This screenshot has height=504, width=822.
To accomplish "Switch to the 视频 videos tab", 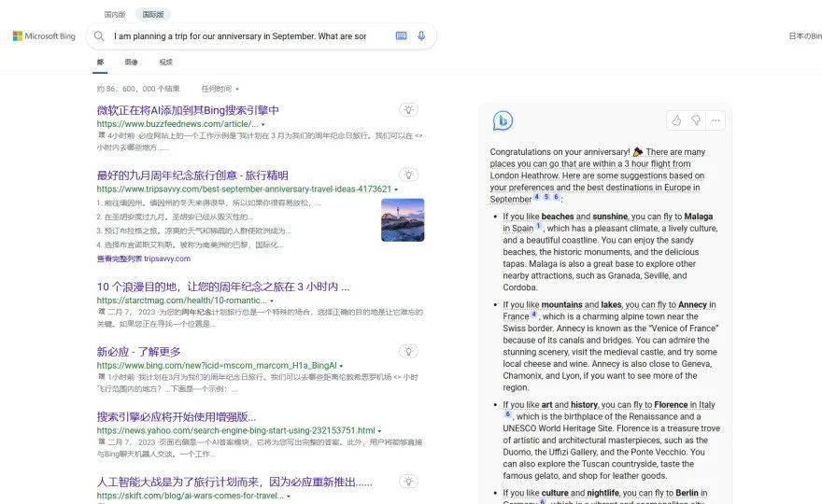I will [x=165, y=62].
